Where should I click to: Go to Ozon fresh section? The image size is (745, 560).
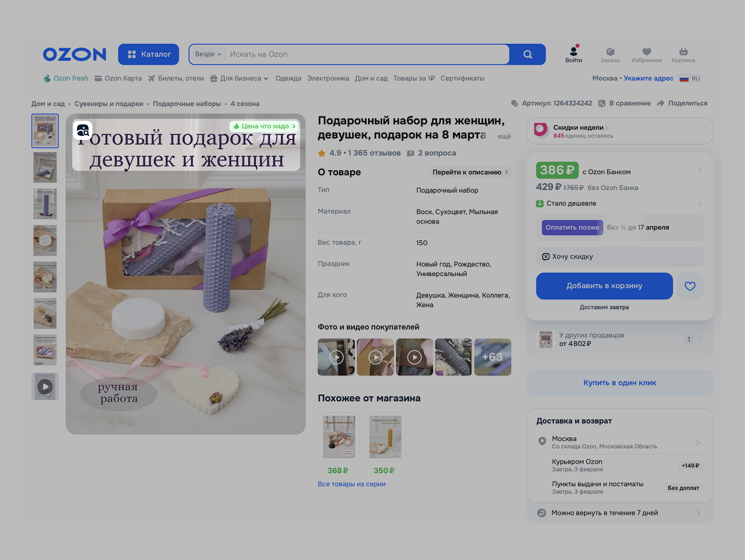click(66, 78)
